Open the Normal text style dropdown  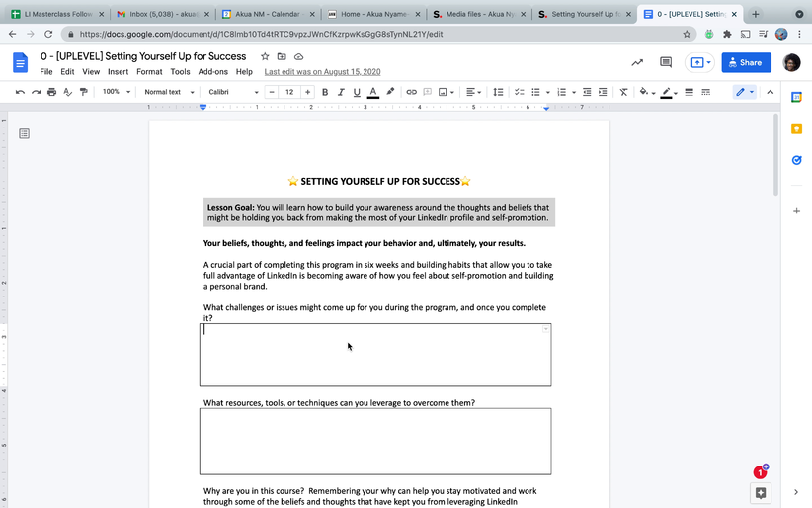[x=169, y=92]
